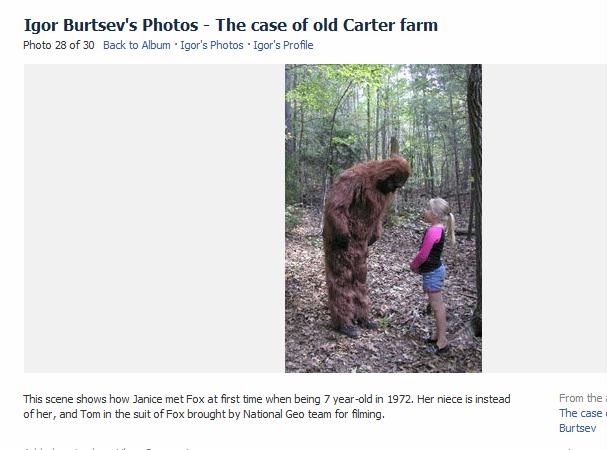Visit Igor's Profile link
The image size is (607, 450).
(283, 45)
